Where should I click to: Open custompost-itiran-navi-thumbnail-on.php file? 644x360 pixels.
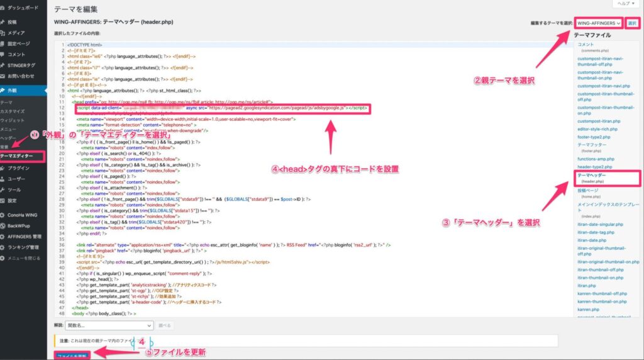click(600, 75)
